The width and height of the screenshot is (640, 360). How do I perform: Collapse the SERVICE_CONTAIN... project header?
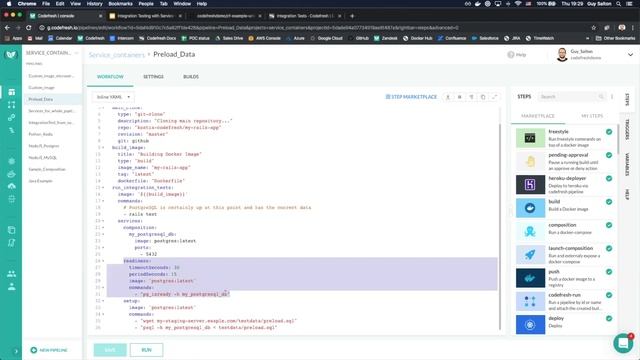click(76, 53)
